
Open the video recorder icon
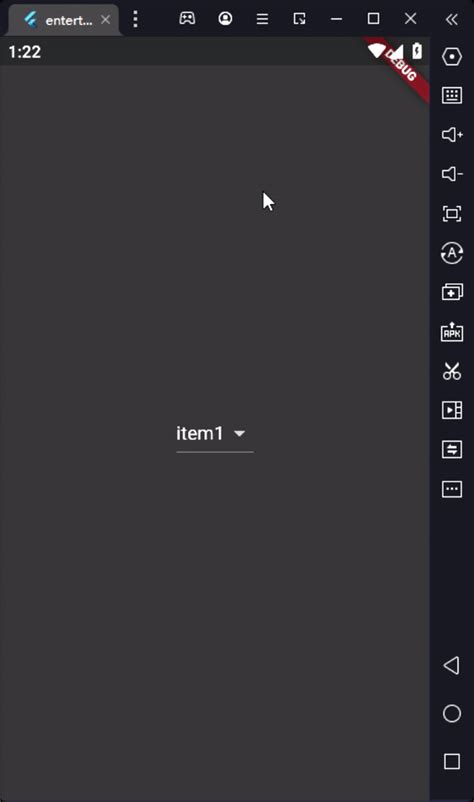click(452, 410)
